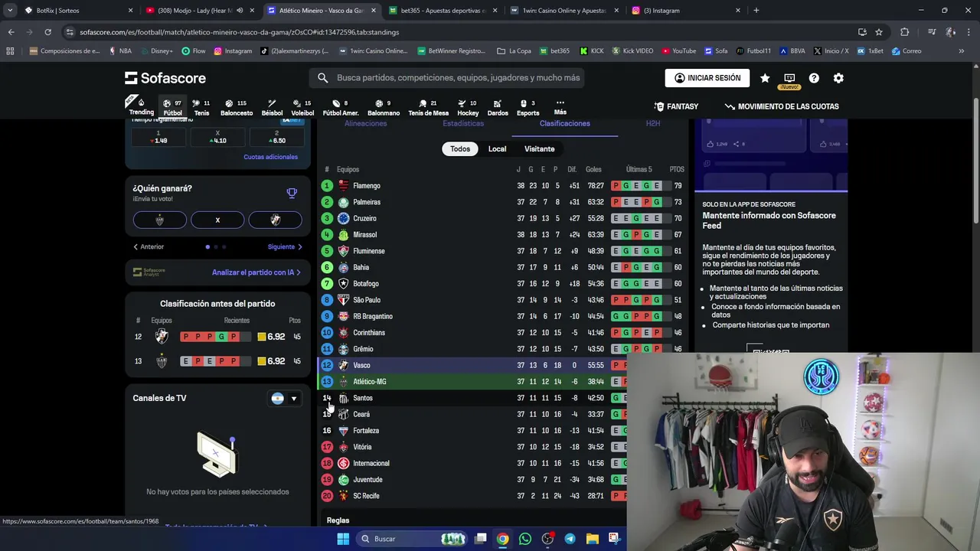Show more bookmarks chevron
This screenshot has width=980, height=551.
pyautogui.click(x=962, y=51)
